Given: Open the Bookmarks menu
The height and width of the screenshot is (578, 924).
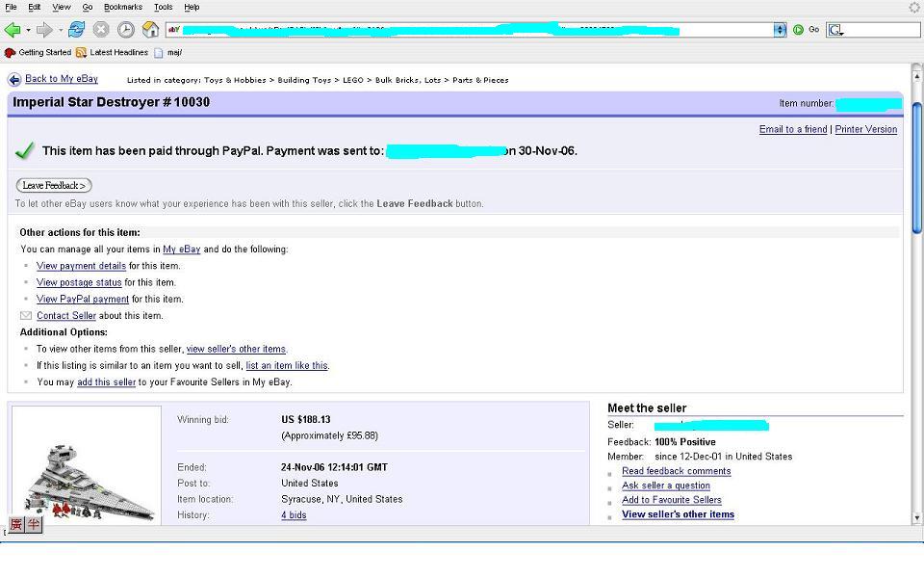Looking at the screenshot, I should coord(122,6).
